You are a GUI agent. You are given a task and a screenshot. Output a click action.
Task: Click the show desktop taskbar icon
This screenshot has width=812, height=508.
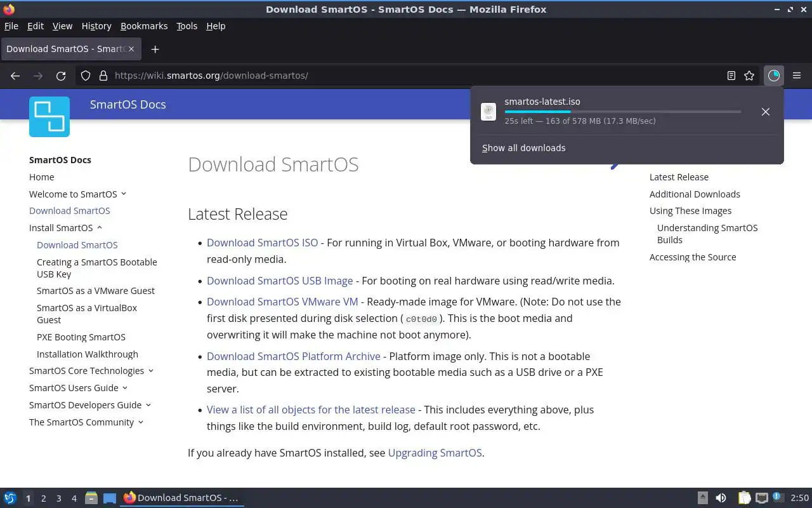110,498
